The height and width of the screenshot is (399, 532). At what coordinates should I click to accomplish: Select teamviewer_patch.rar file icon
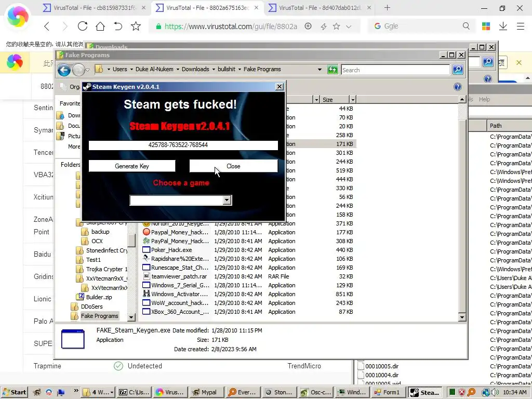tap(146, 276)
